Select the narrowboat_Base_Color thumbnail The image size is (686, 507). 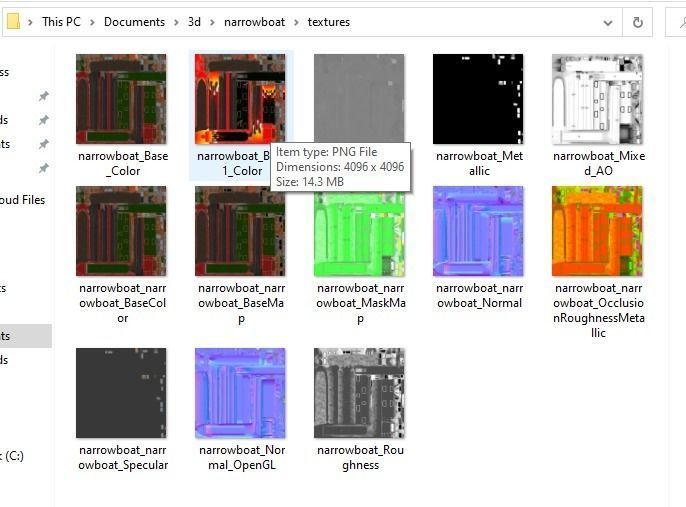click(121, 99)
